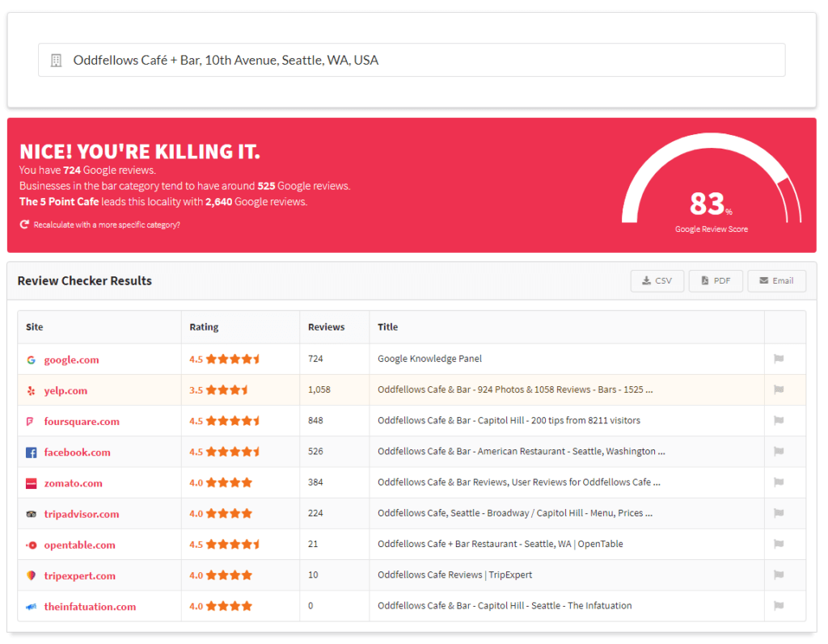Click the Facebook logo icon
The image size is (828, 644).
pyautogui.click(x=31, y=452)
